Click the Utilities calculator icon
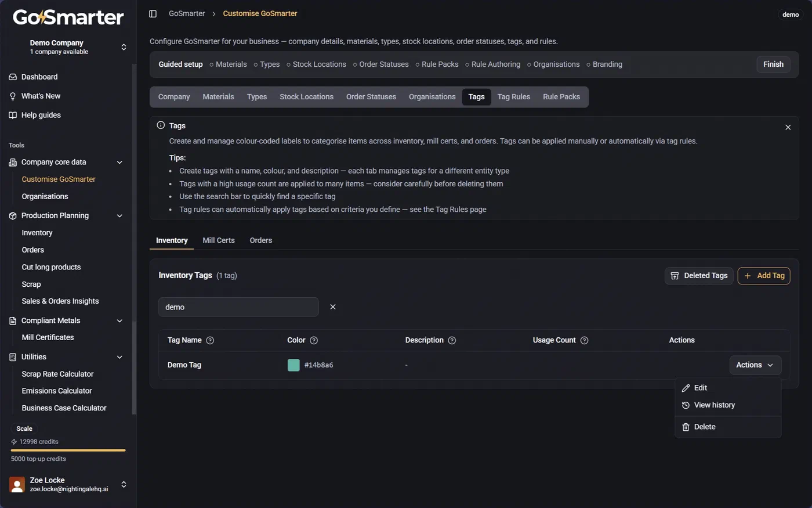The width and height of the screenshot is (812, 508). [13, 357]
